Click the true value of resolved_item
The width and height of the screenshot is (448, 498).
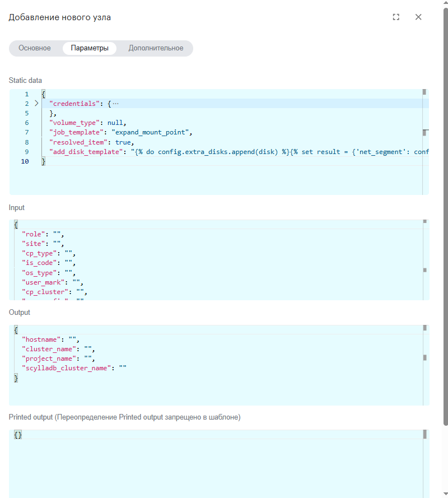[x=123, y=142]
